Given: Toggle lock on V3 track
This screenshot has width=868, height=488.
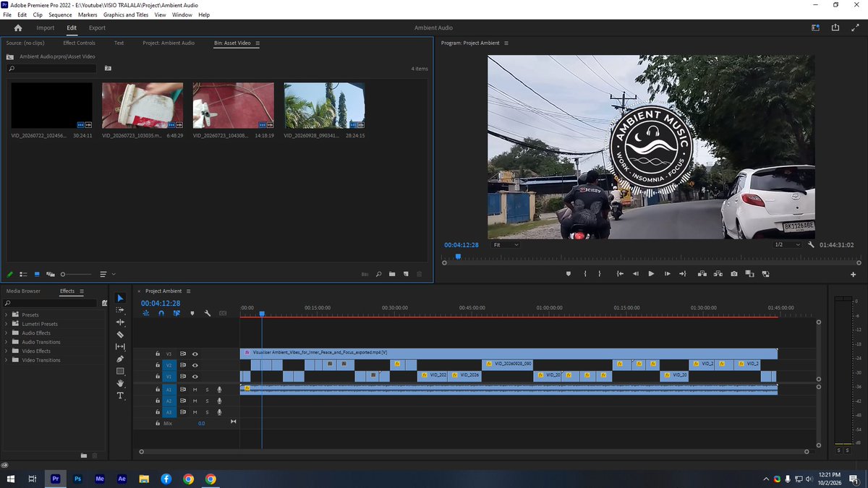Looking at the screenshot, I should coord(158,354).
